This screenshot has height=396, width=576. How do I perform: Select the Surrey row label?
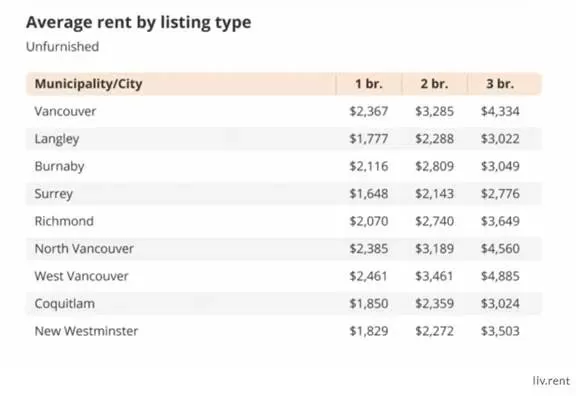(54, 194)
